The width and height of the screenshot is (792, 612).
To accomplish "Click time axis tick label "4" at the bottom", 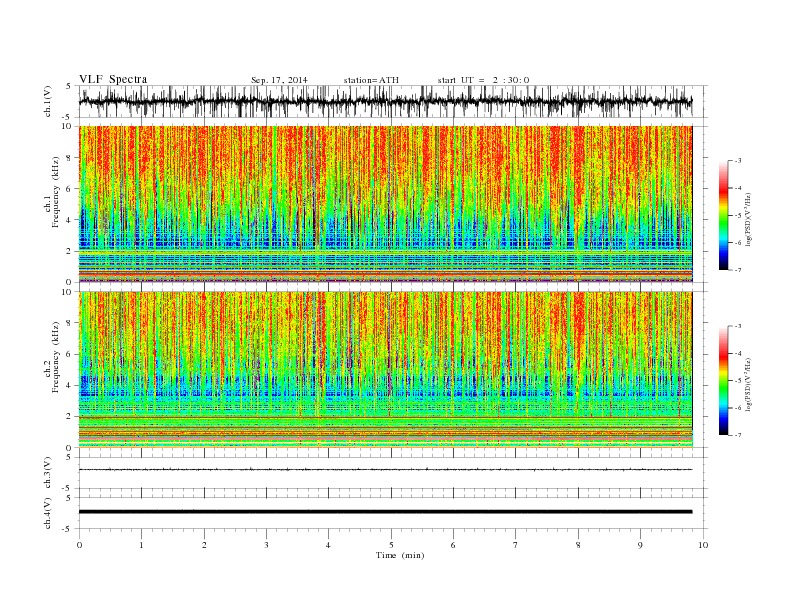I will 328,545.
